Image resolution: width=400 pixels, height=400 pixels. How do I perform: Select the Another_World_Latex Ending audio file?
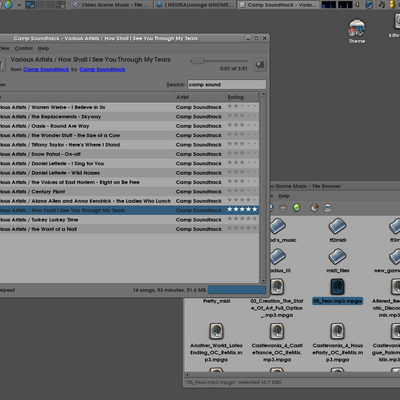point(216,331)
